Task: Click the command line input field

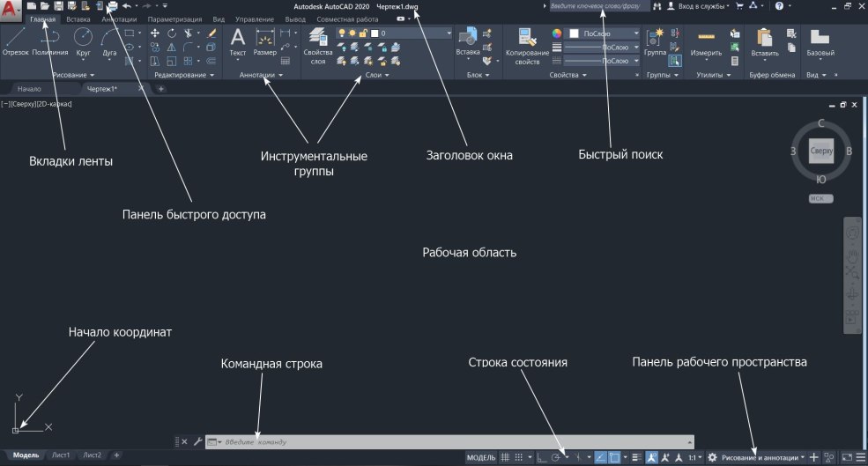Action: (x=449, y=441)
